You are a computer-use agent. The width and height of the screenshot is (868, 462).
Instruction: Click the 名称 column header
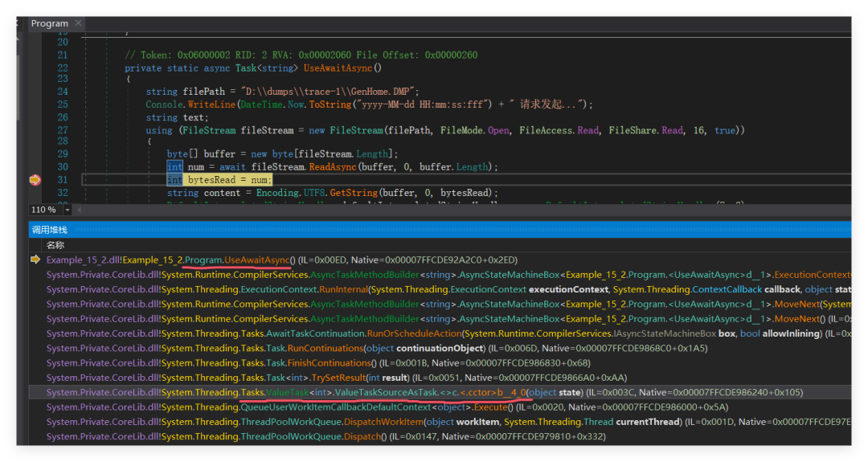point(55,245)
